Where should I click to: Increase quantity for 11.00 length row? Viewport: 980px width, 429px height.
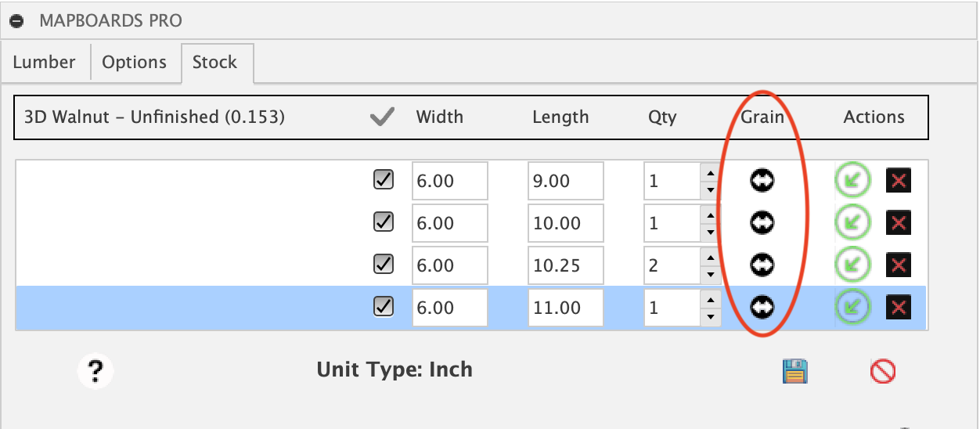click(x=710, y=300)
